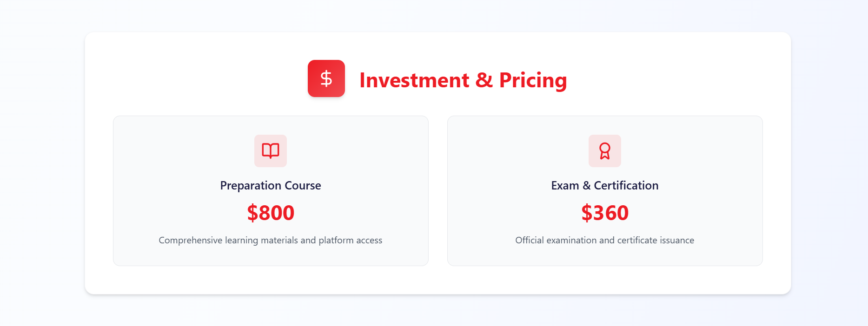Screen dimensions: 868x326
Task: Click the word "Exam" in the card title
Action: pos(565,186)
